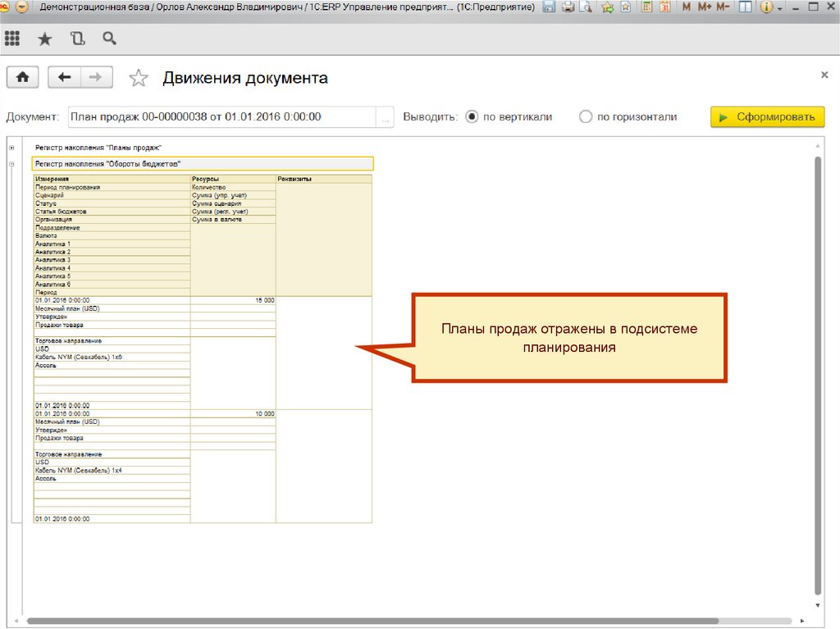Viewport: 840px width, 629px height.
Task: Click into the Документ input field
Action: (x=222, y=116)
